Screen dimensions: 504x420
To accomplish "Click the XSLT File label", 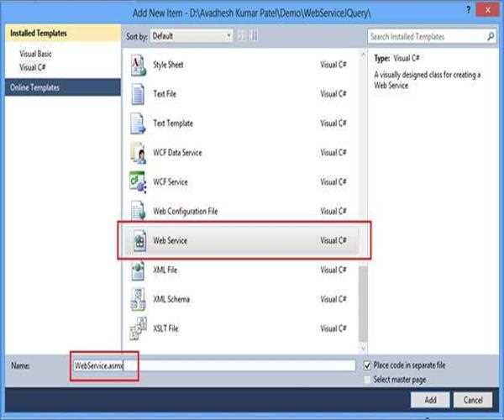I will tap(165, 328).
